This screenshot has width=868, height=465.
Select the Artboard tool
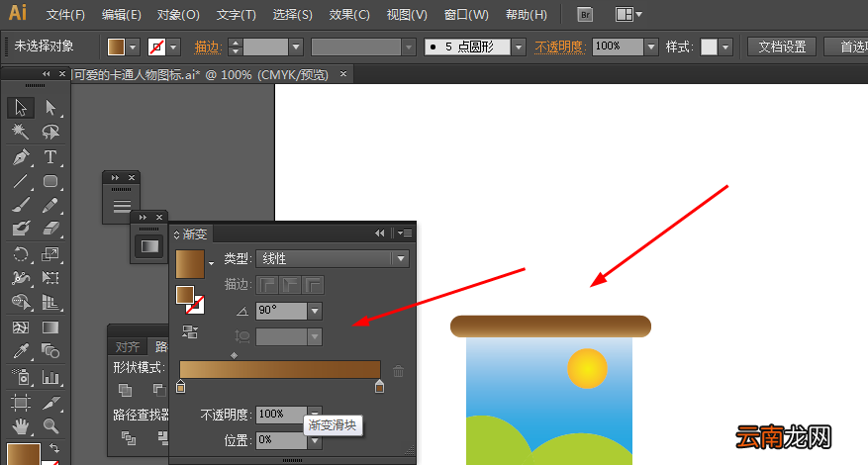(x=21, y=402)
